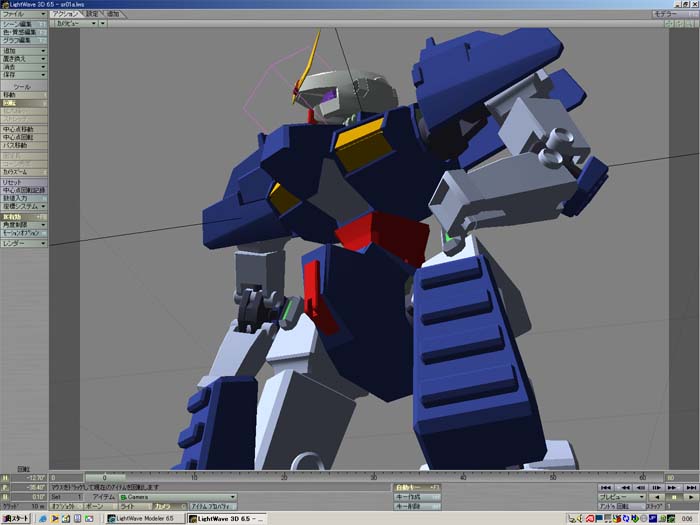Viewport: 700px width, 525px height.
Task: Click the timeline start frame field
Action: pos(66,478)
